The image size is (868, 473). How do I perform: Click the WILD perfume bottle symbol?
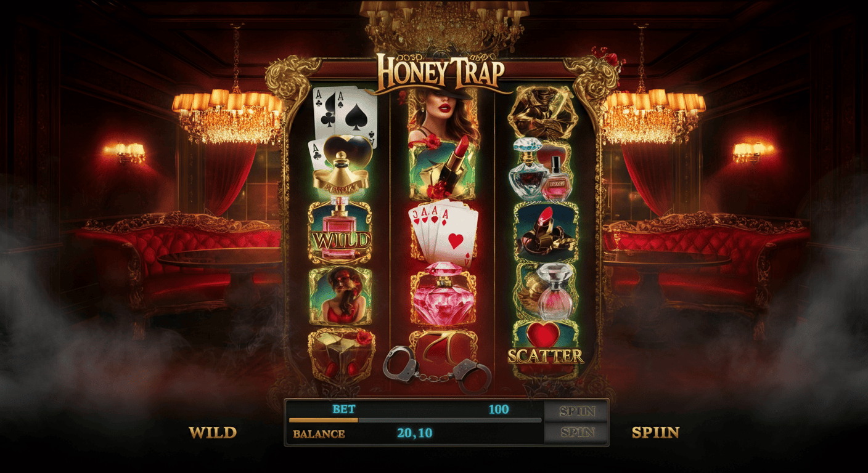pos(340,232)
